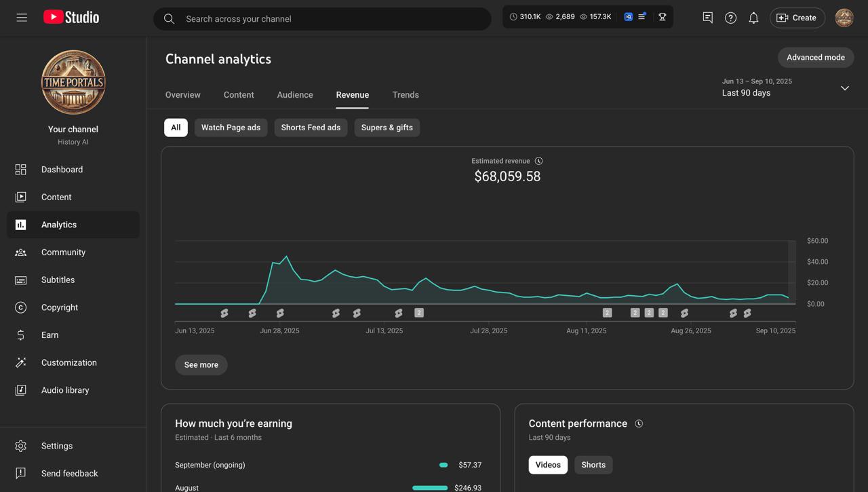Click the trophy icon in top bar

click(663, 17)
